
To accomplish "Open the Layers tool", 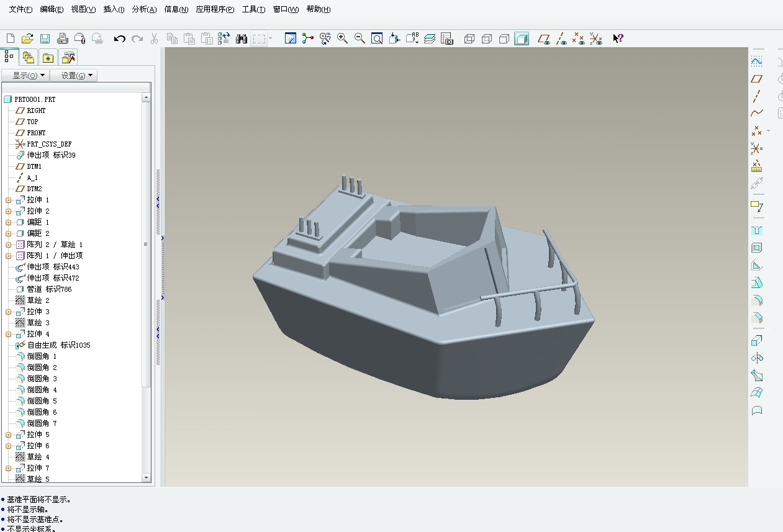I will [430, 38].
